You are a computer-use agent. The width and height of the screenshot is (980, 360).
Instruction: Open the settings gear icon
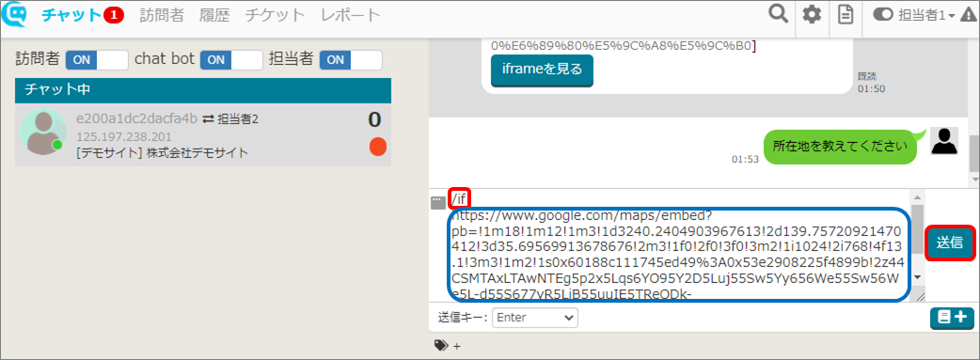pos(812,15)
